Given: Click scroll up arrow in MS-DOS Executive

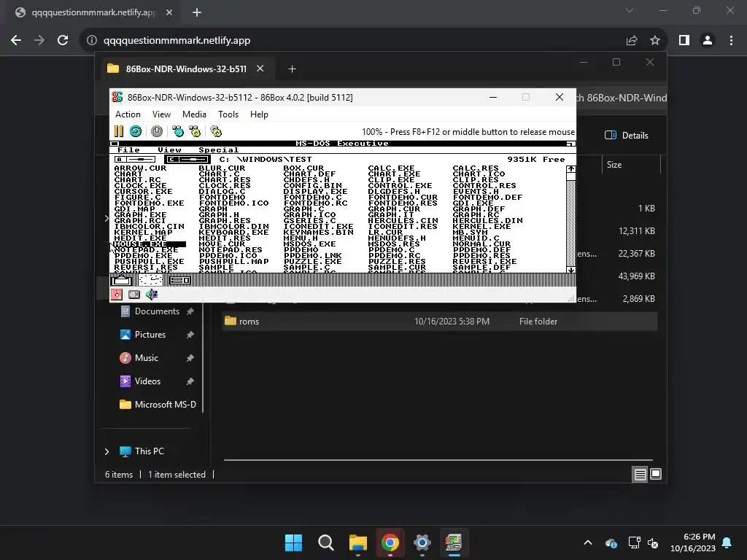Looking at the screenshot, I should coord(570,169).
